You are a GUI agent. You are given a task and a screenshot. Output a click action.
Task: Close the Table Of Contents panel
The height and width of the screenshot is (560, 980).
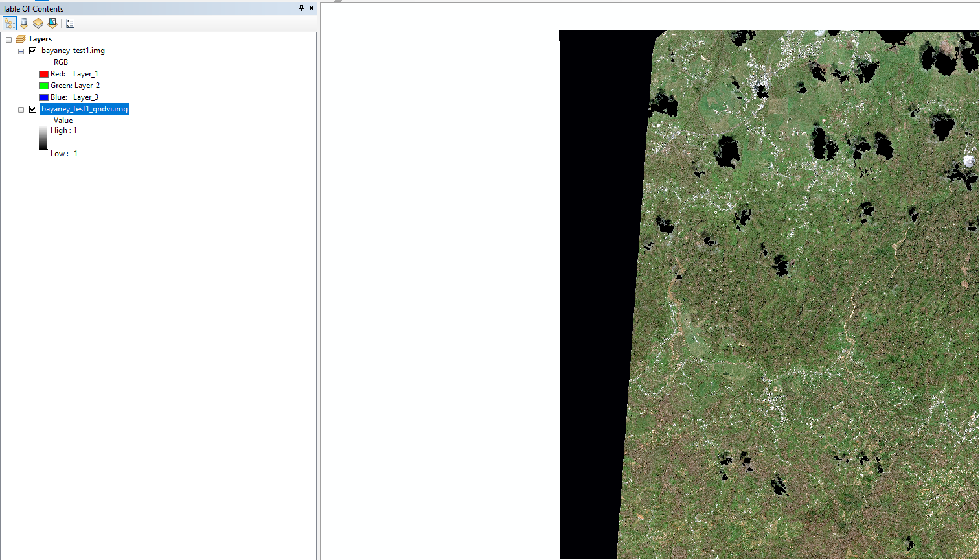click(x=312, y=8)
